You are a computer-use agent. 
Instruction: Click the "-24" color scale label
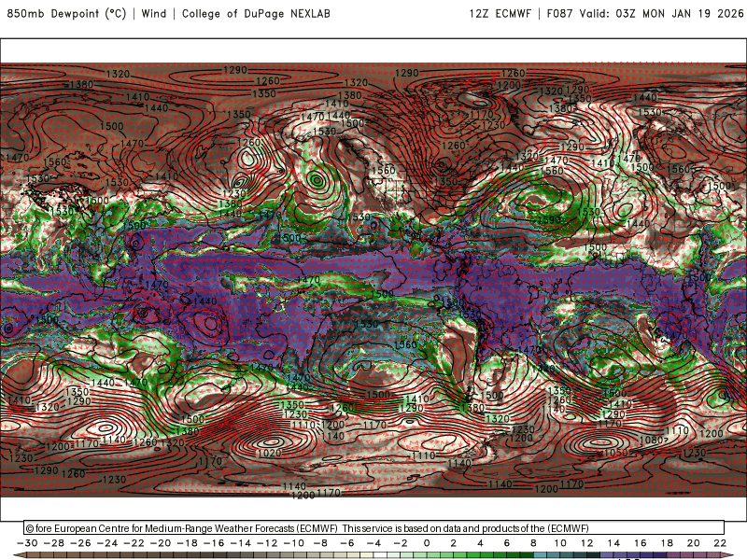[107, 543]
